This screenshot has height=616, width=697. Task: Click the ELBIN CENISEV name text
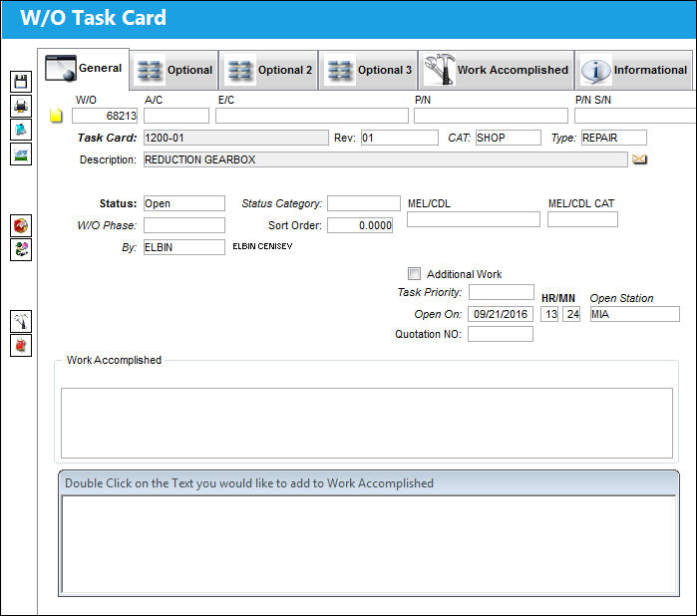coord(262,246)
